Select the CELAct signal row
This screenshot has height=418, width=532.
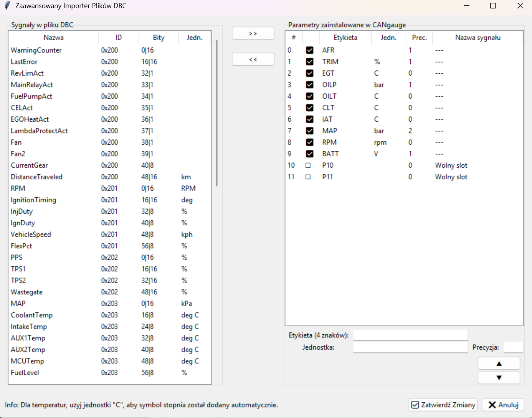[110, 108]
